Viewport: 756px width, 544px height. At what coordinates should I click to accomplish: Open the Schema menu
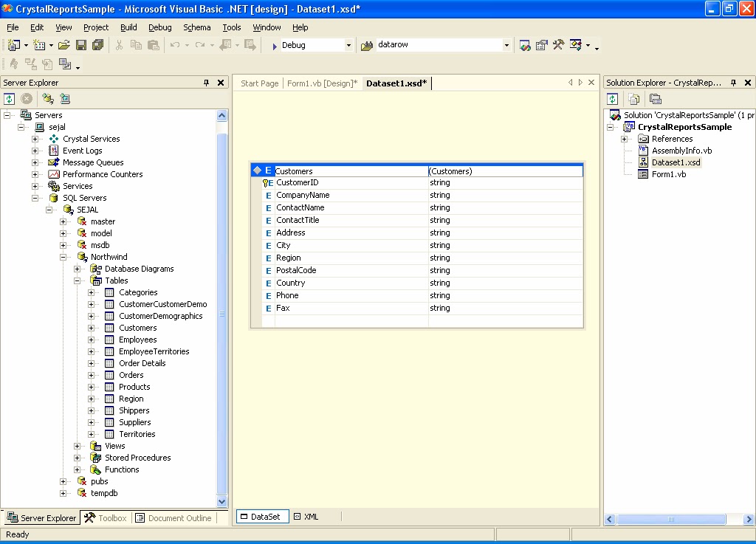(196, 27)
